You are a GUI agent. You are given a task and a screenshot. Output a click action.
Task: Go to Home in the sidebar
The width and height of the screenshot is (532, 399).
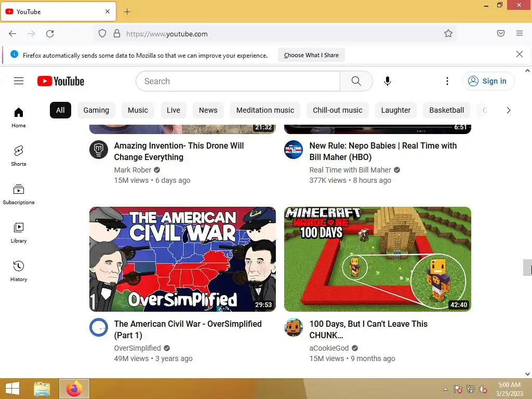tap(19, 117)
